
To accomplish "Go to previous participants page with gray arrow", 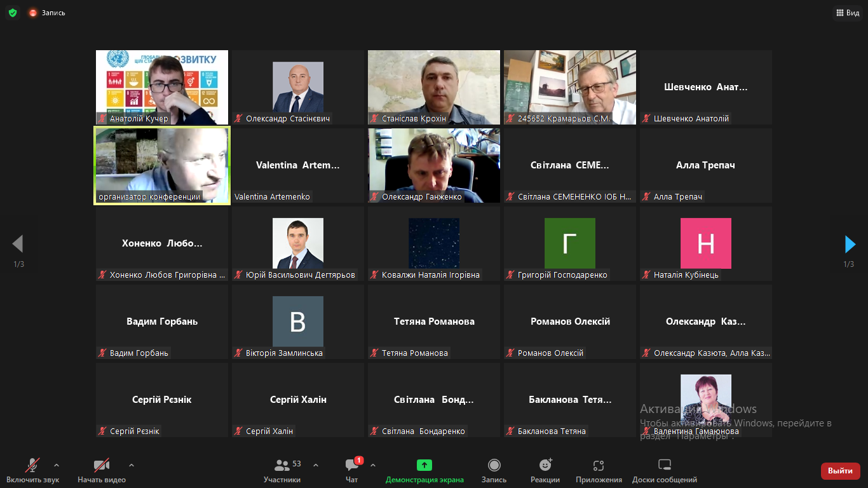I will (x=18, y=244).
